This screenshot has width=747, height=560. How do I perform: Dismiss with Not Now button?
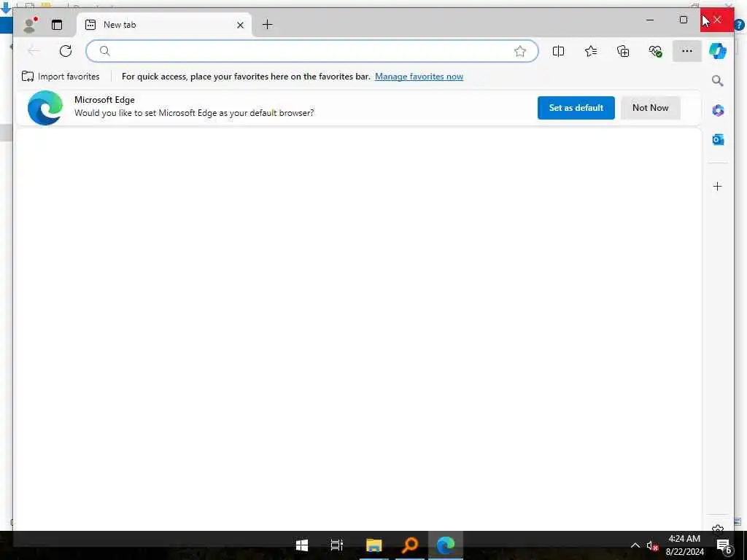coord(650,108)
